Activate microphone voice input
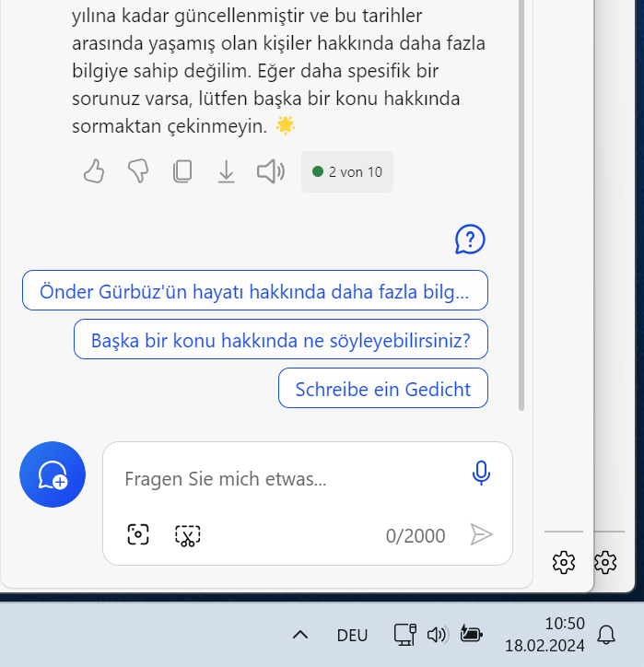644x667 pixels. tap(481, 473)
